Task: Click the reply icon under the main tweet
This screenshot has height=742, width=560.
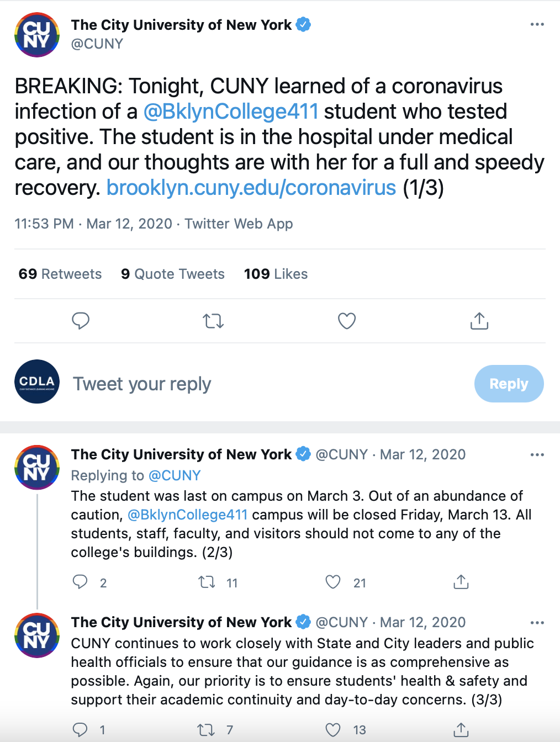Action: coord(81,321)
